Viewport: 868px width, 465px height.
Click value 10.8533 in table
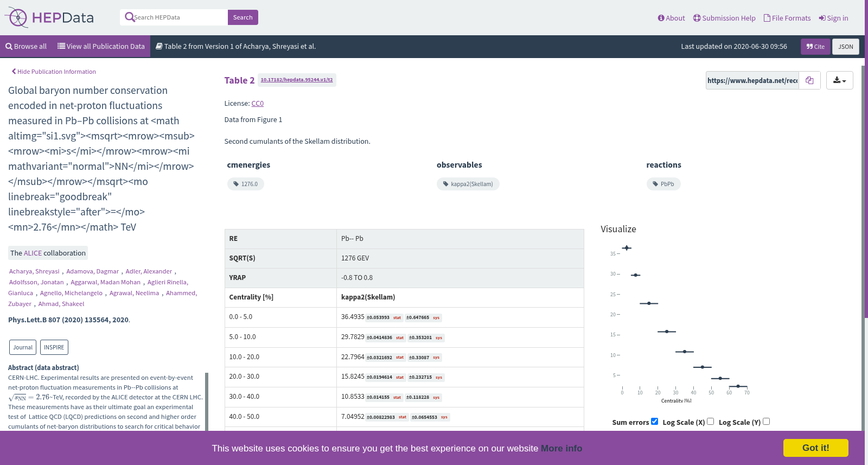353,397
